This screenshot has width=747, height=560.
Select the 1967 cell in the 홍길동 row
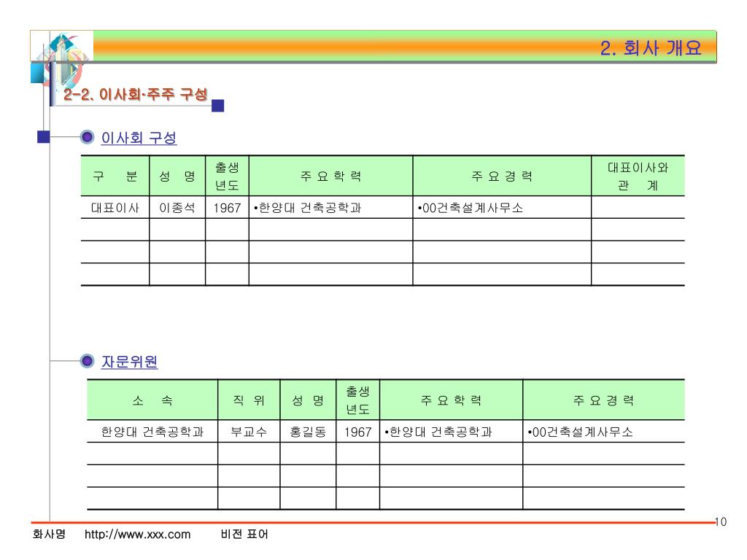click(x=357, y=432)
